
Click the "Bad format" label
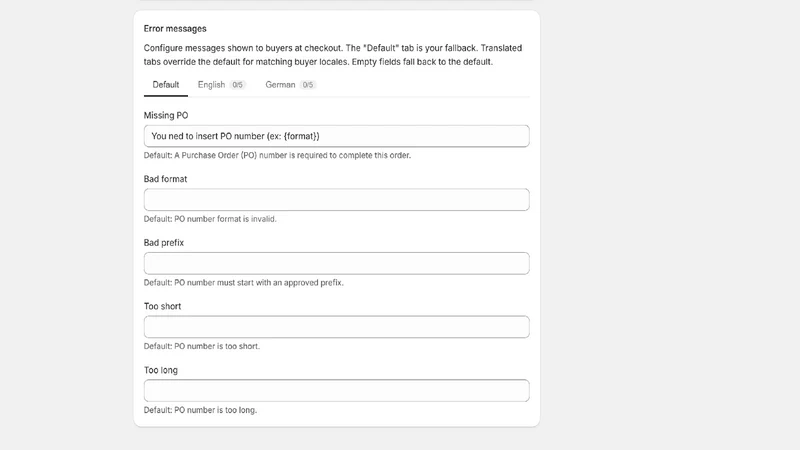[165, 179]
